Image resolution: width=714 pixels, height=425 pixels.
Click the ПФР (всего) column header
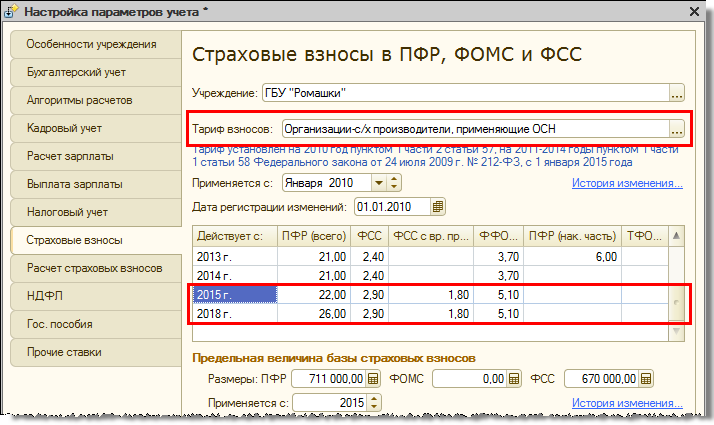[314, 236]
